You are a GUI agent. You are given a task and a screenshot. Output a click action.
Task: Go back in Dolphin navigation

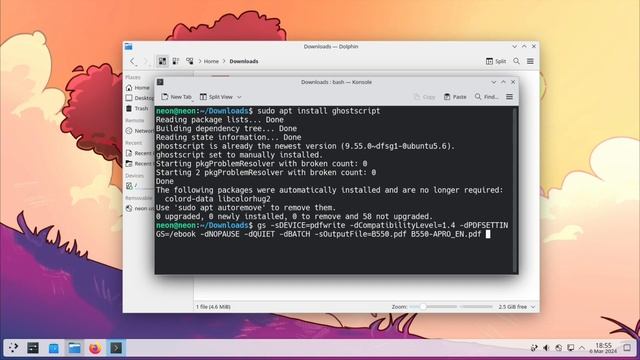coord(133,62)
